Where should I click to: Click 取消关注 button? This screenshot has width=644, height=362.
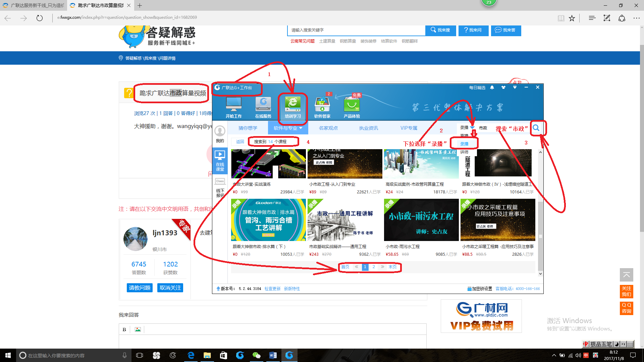click(170, 288)
